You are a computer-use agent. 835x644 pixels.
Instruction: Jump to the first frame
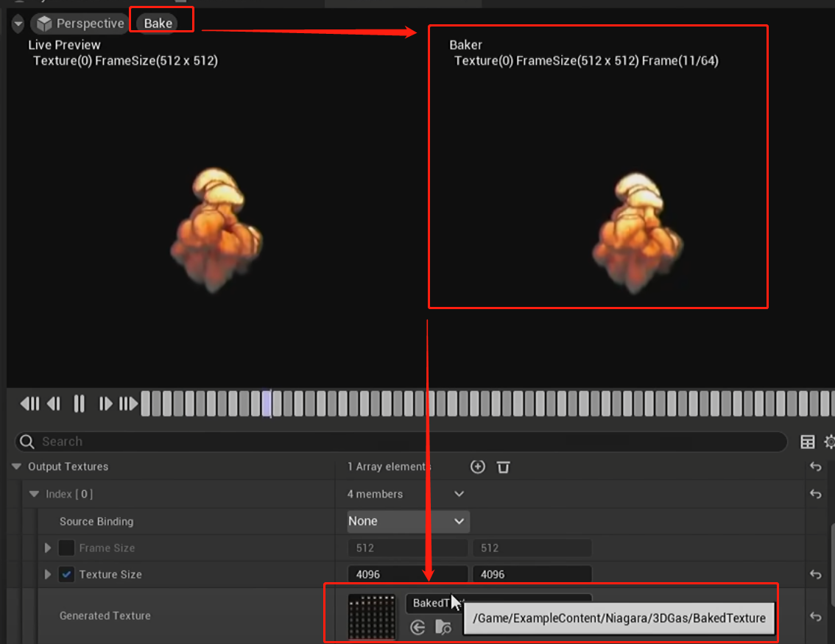29,404
